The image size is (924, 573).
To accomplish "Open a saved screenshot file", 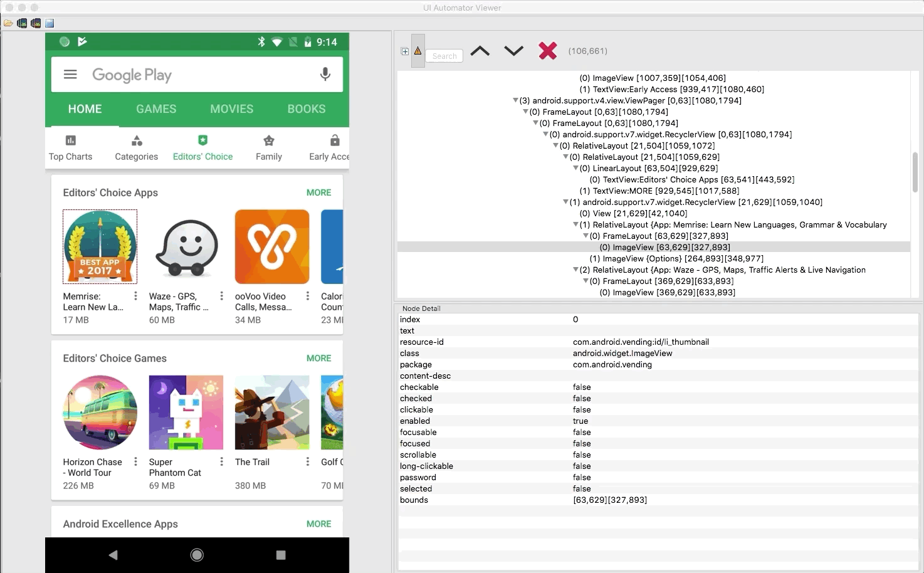I will point(8,23).
